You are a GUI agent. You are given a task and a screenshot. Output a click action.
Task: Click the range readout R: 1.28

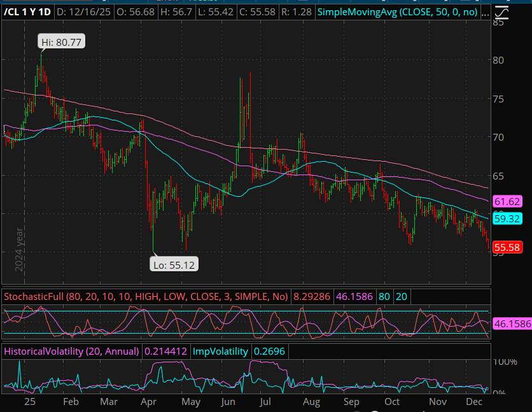[297, 12]
